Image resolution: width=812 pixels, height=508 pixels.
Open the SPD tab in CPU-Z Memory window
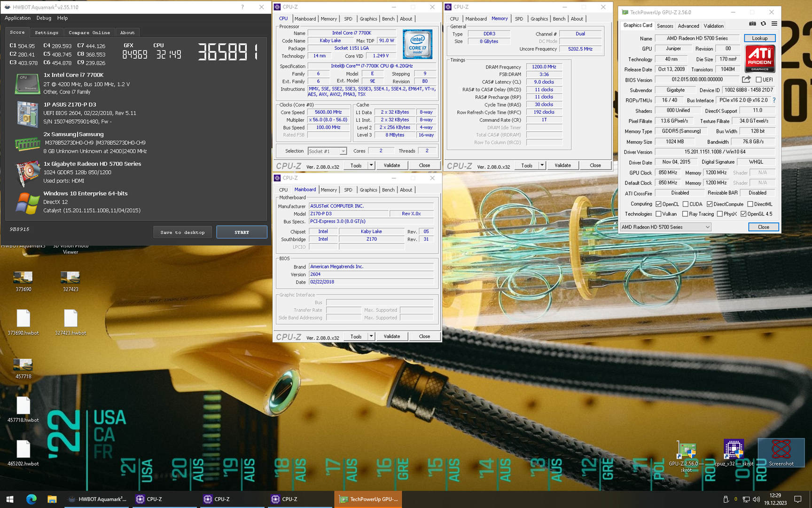click(x=519, y=19)
